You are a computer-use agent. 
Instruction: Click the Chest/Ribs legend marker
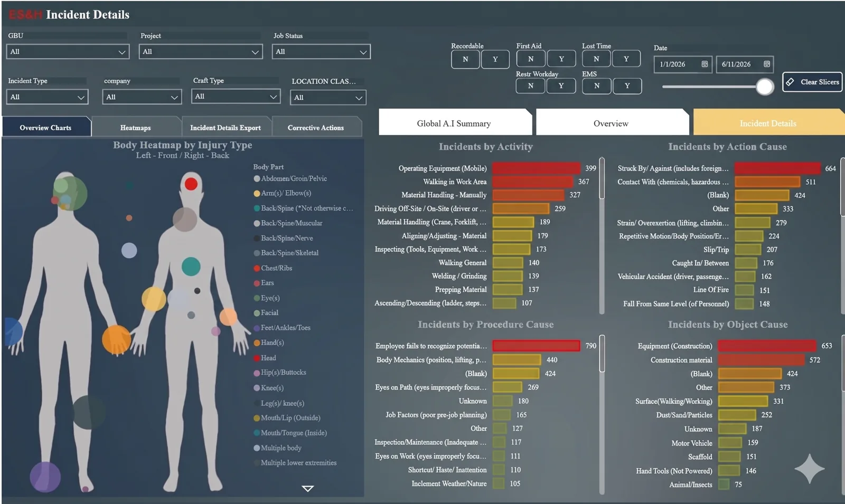pos(257,268)
